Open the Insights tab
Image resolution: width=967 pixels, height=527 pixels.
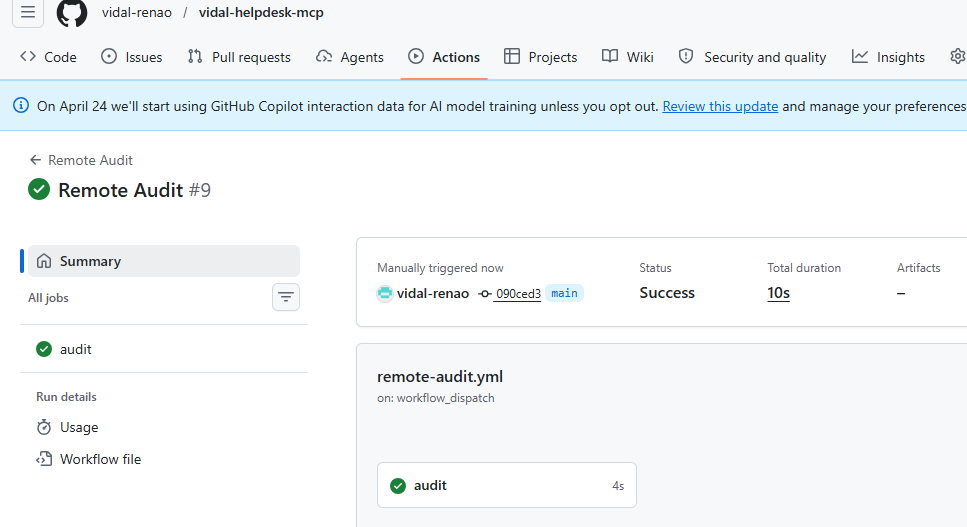pyautogui.click(x=889, y=57)
